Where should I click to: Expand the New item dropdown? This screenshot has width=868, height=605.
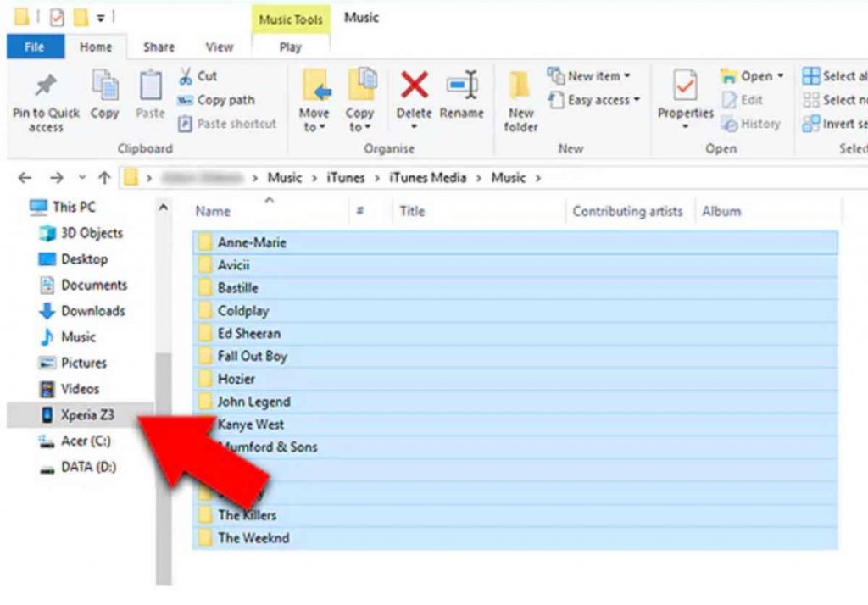pos(626,75)
